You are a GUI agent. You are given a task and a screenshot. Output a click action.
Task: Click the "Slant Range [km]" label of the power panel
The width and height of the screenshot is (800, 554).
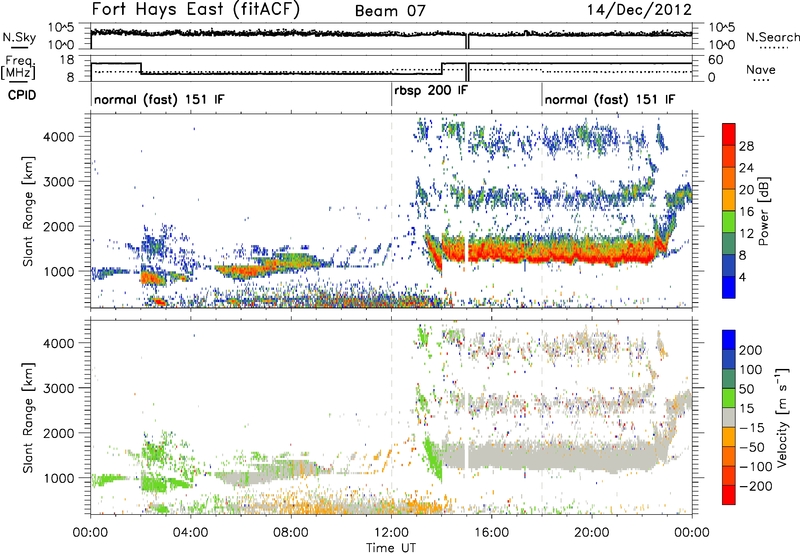tap(28, 211)
